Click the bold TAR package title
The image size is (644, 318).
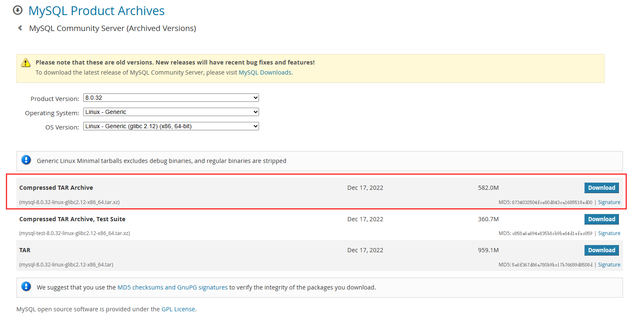[x=25, y=250]
